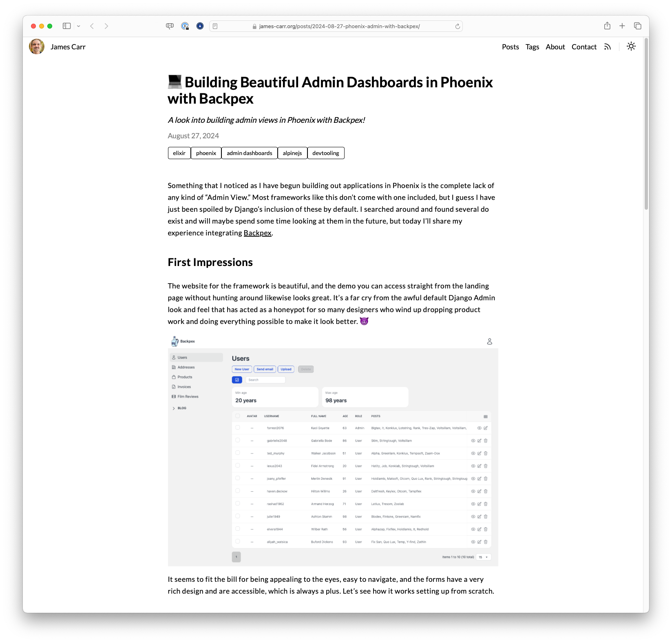The image size is (672, 643).
Task: Check the row checkbox next to lexus2043
Action: click(x=238, y=466)
